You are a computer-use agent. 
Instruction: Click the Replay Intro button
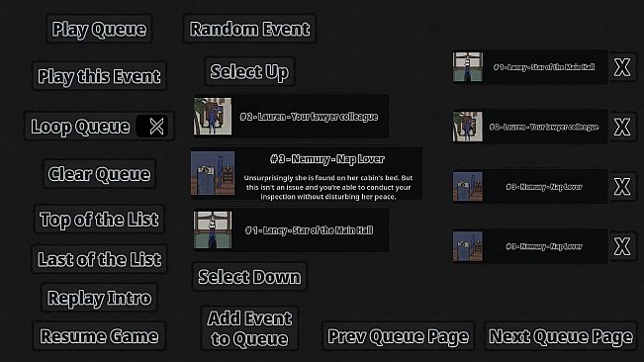99,298
